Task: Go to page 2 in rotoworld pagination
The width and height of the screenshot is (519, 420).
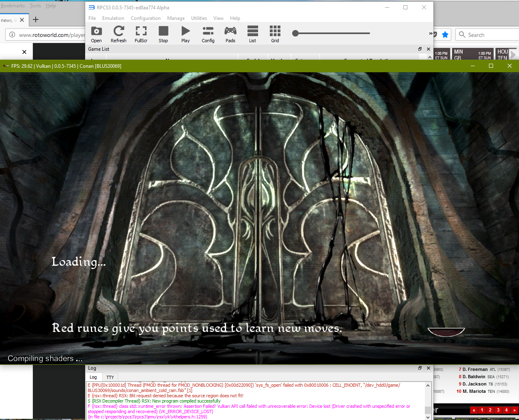Action: click(x=490, y=410)
